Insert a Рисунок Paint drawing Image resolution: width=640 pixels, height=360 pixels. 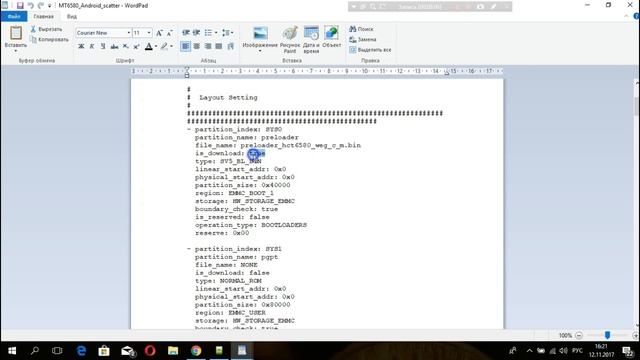[x=290, y=39]
